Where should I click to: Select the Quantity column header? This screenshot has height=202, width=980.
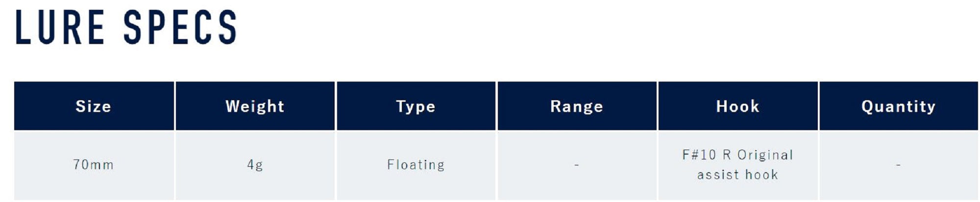(898, 106)
